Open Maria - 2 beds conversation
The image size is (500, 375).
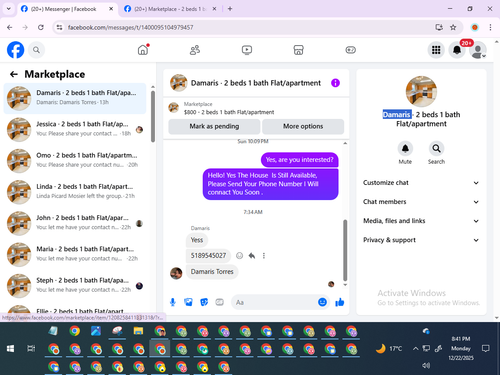[x=75, y=255]
